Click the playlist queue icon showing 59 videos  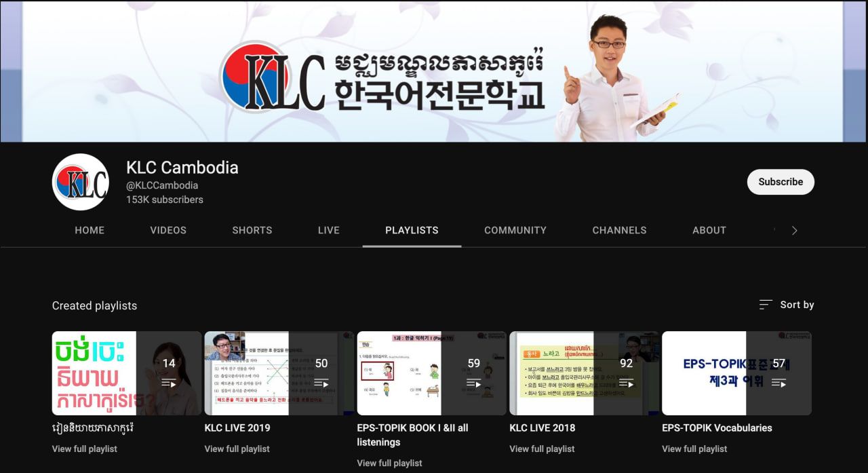[474, 383]
